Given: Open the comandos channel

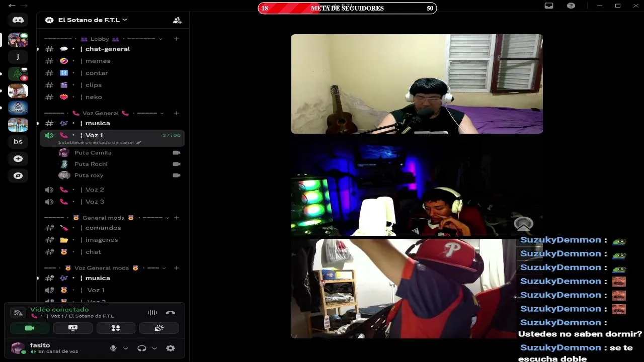Looking at the screenshot, I should pos(112,228).
